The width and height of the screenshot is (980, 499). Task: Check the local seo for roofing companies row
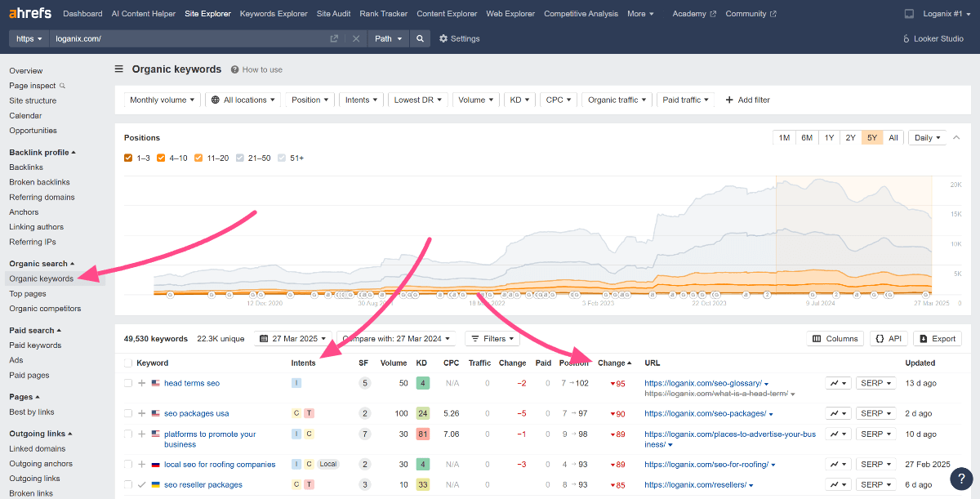click(127, 464)
